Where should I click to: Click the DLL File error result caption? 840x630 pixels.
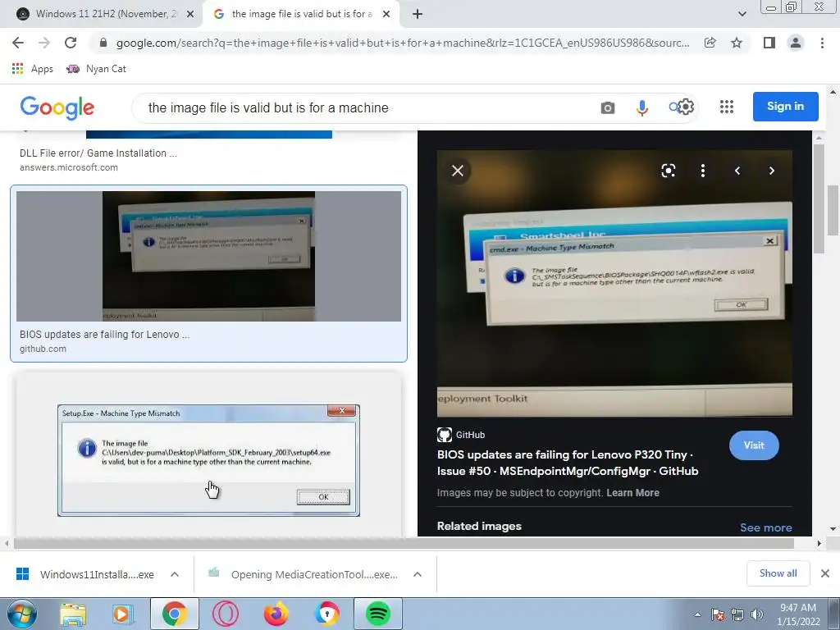pos(98,153)
